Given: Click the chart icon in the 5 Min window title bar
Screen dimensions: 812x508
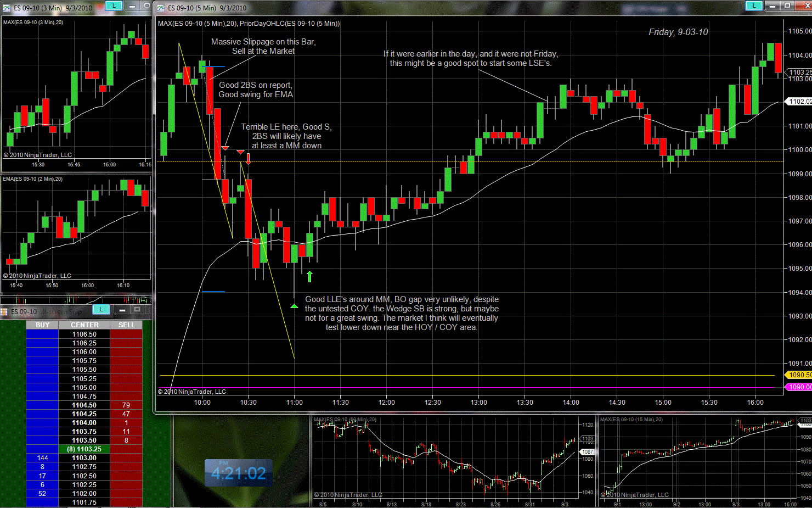Looking at the screenshot, I should (x=161, y=8).
